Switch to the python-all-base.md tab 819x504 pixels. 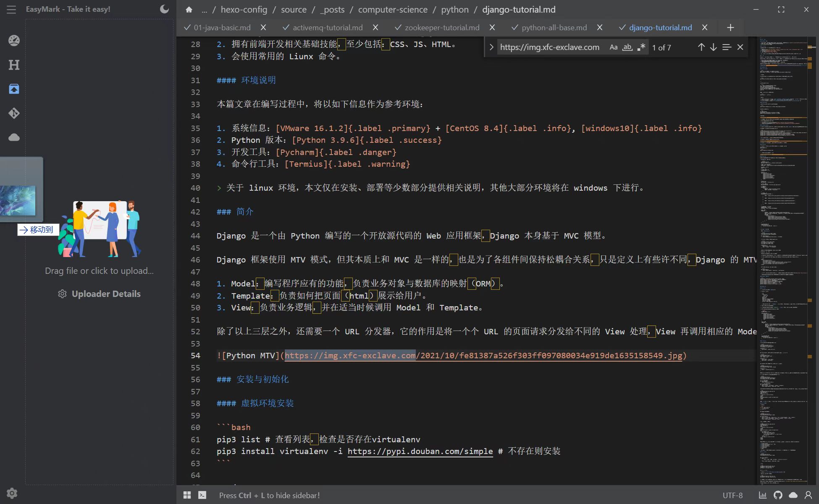pos(554,27)
